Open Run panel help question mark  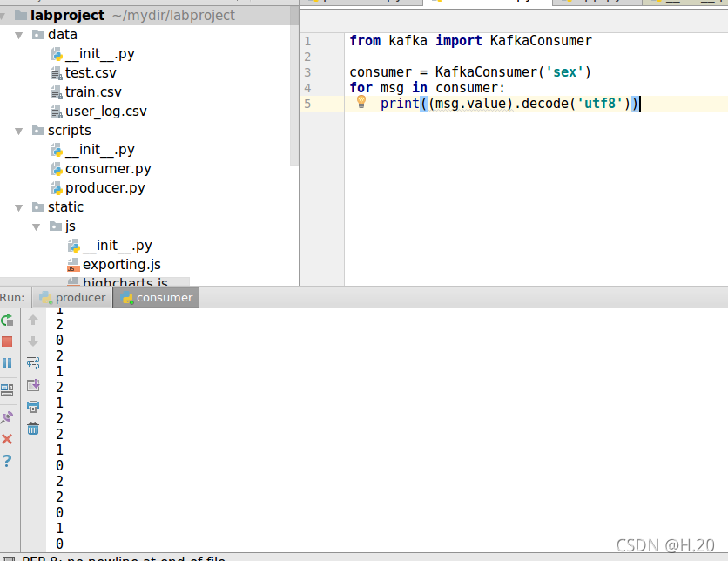(7, 461)
